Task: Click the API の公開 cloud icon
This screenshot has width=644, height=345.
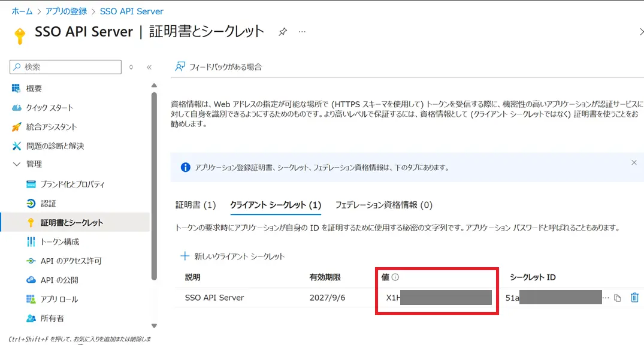Action: (31, 280)
